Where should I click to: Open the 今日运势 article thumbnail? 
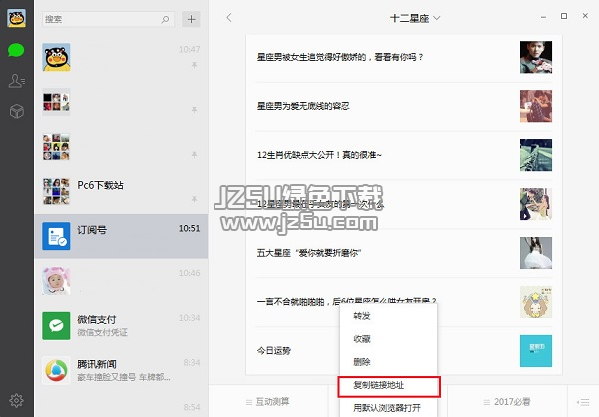click(x=536, y=351)
